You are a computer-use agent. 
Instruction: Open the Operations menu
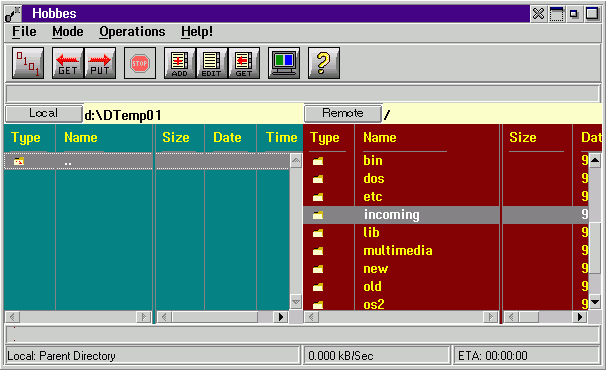[132, 32]
